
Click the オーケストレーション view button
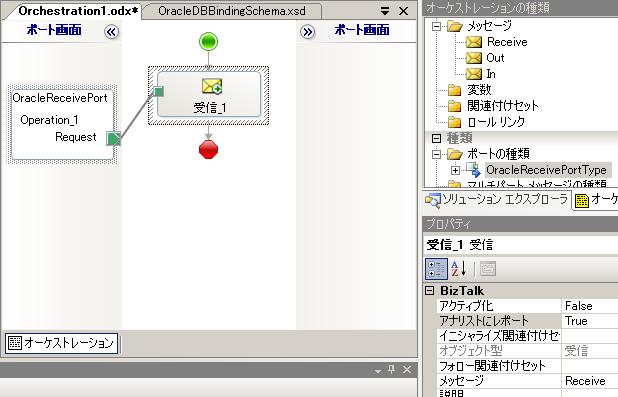tap(61, 343)
